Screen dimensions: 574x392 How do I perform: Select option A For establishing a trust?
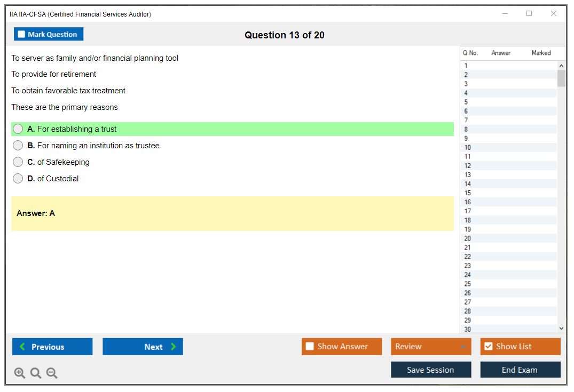point(18,129)
